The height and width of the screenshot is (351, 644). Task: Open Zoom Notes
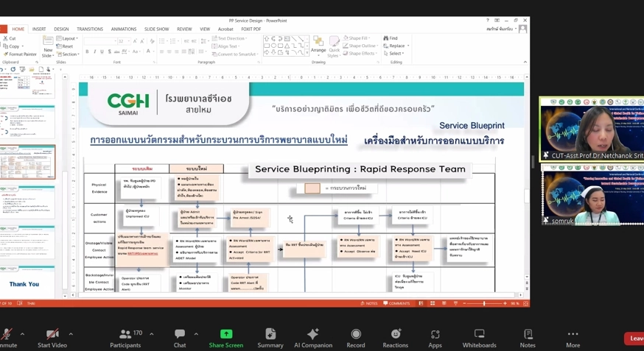(528, 338)
